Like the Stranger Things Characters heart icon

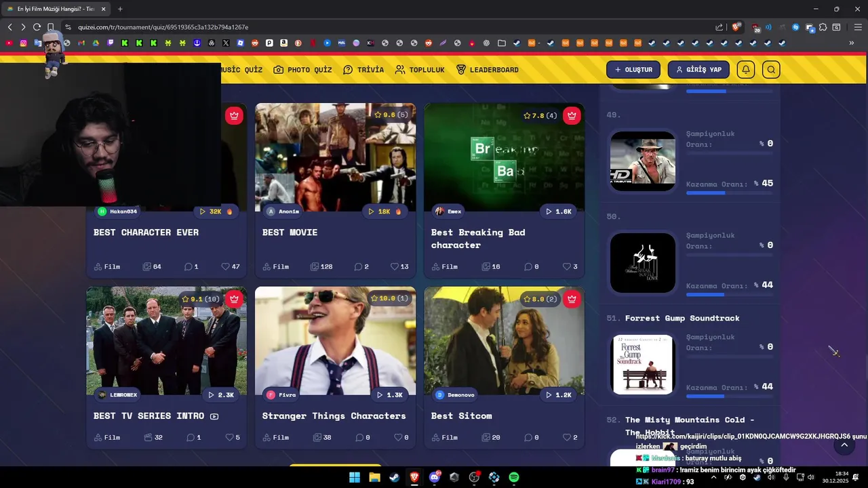[398, 437]
